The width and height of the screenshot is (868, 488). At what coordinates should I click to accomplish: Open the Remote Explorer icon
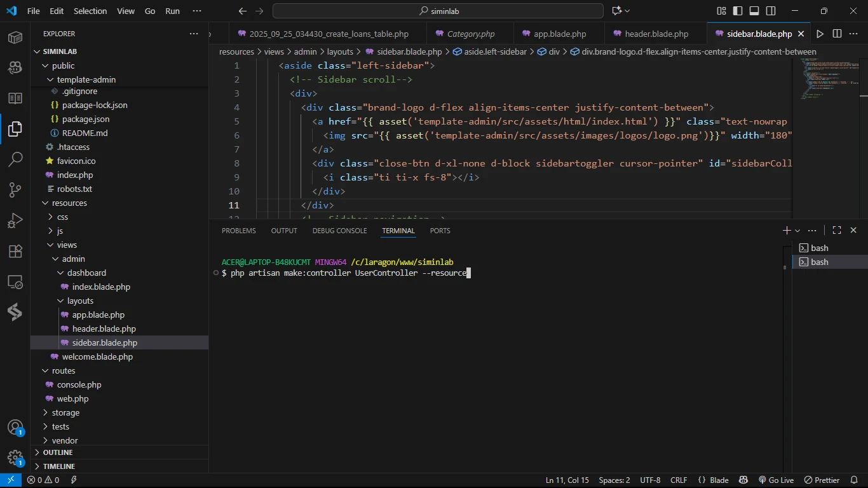pos(15,281)
